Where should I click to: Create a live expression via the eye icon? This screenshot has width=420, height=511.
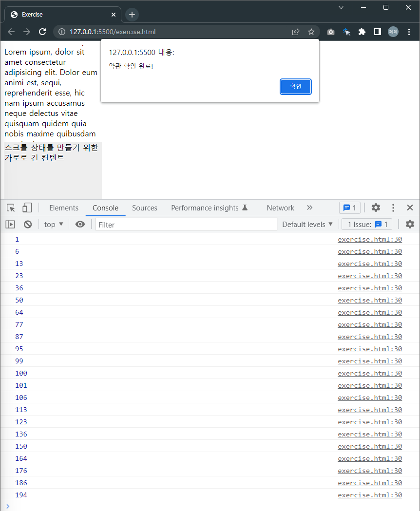tap(80, 224)
